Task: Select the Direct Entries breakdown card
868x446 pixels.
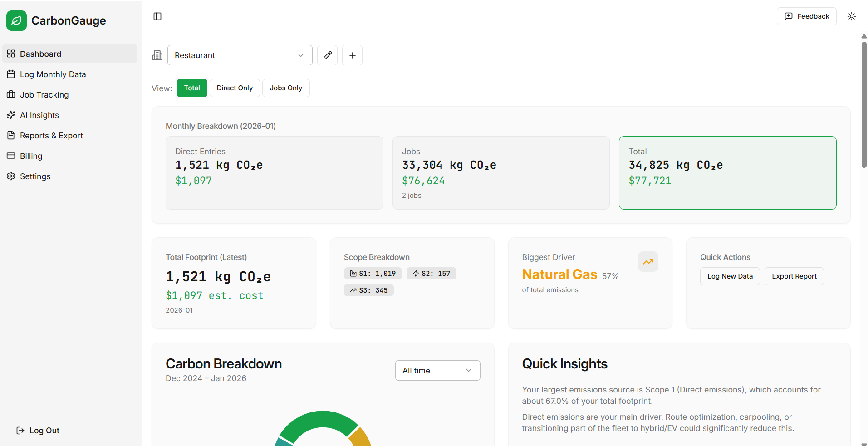Action: pos(275,173)
